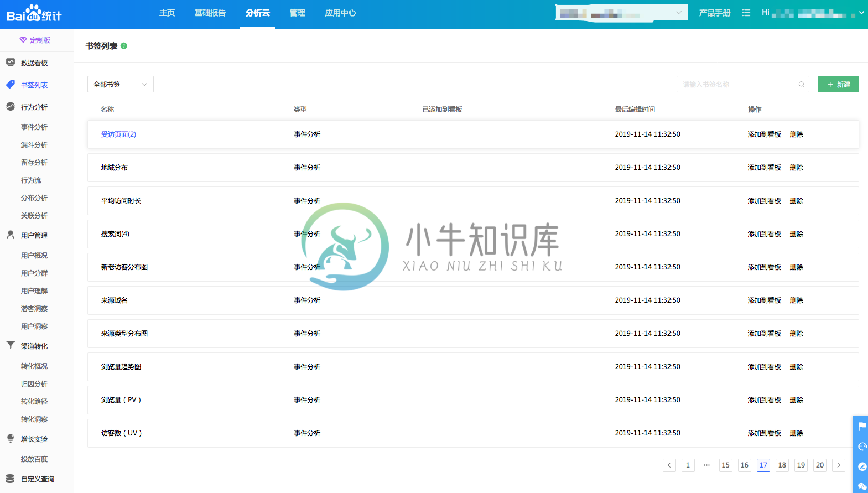Delete the 来源类型分布图 bookmark
The width and height of the screenshot is (868, 493).
click(797, 334)
